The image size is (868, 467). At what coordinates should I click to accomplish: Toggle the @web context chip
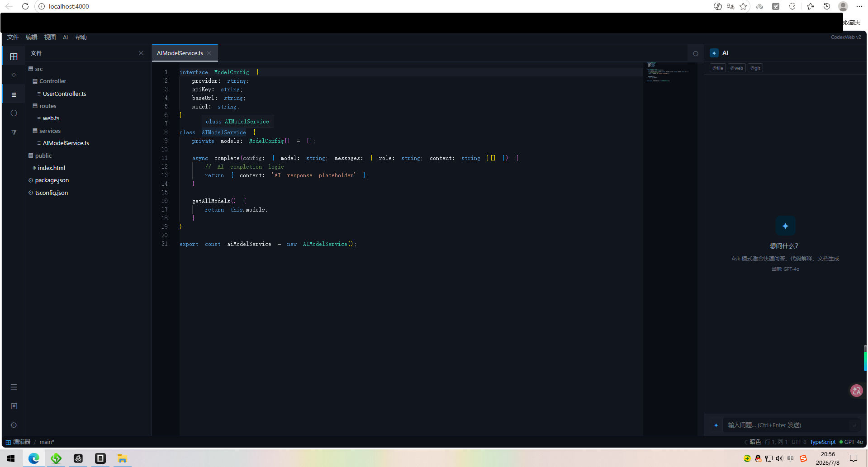pos(737,68)
